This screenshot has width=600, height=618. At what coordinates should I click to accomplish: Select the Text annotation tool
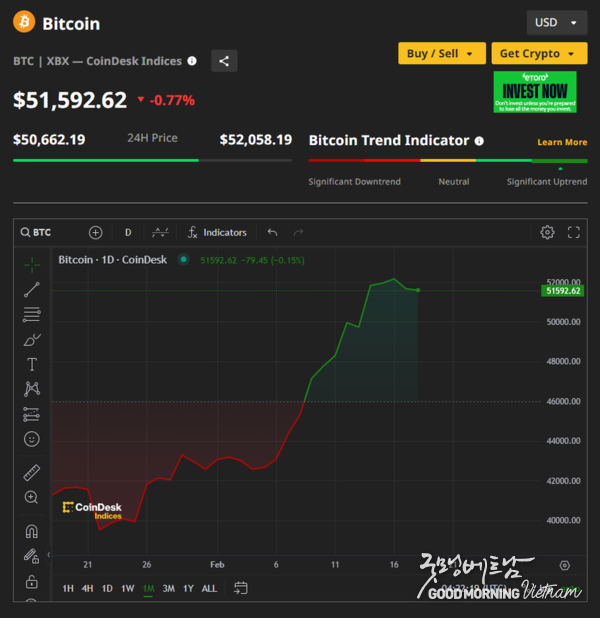[x=32, y=365]
